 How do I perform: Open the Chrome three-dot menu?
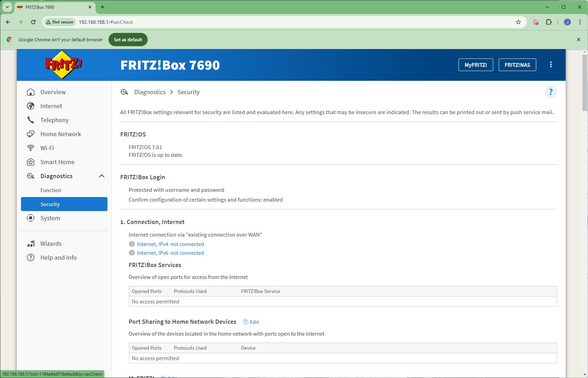click(580, 22)
